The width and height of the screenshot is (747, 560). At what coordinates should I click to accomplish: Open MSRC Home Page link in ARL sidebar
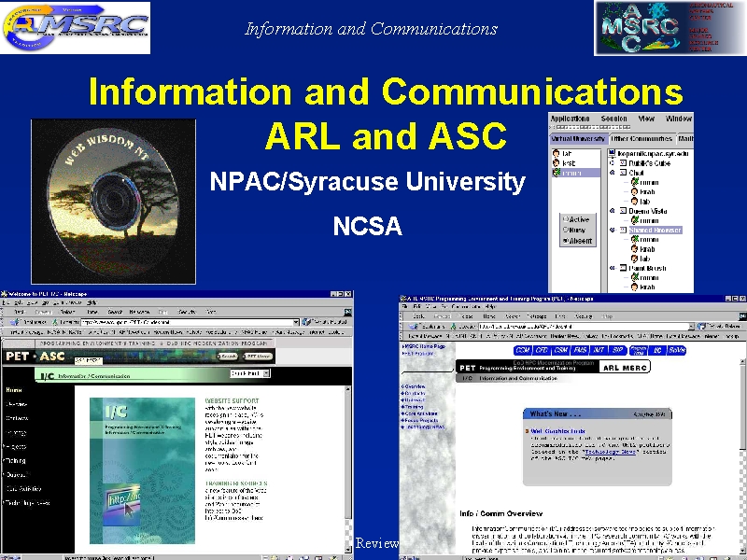(424, 346)
